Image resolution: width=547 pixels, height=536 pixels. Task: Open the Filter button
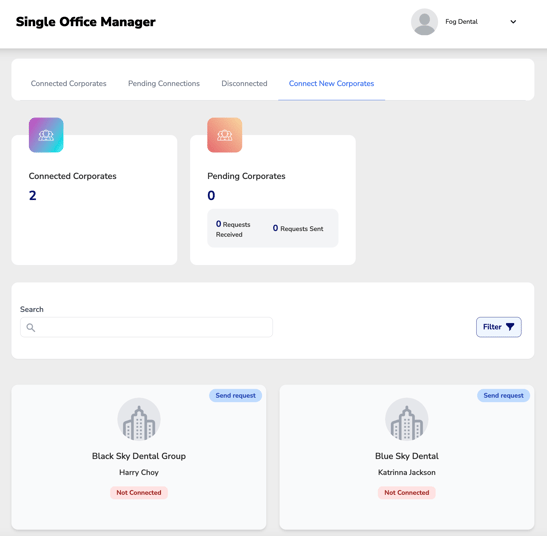pyautogui.click(x=499, y=327)
